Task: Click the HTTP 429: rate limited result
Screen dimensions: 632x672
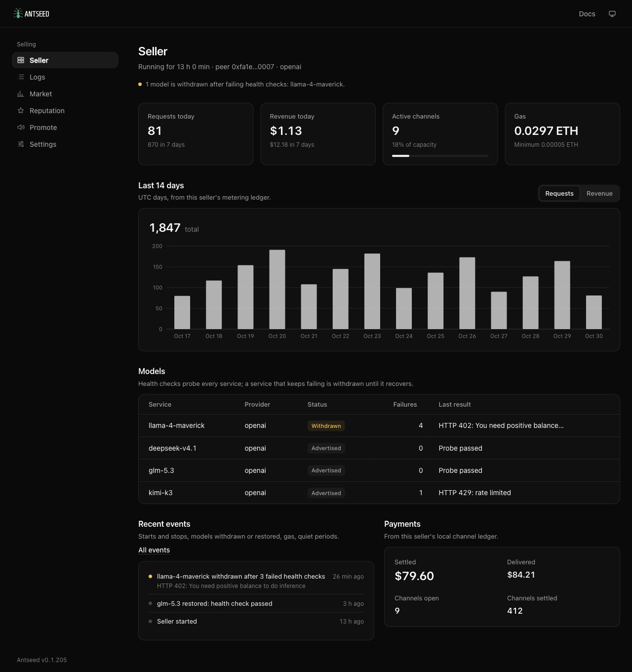Action: (474, 493)
